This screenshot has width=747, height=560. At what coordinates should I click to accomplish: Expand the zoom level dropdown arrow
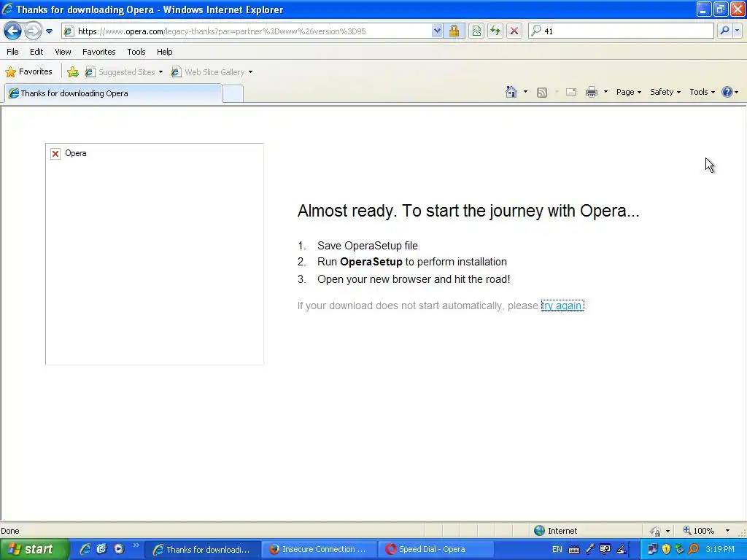click(x=727, y=531)
